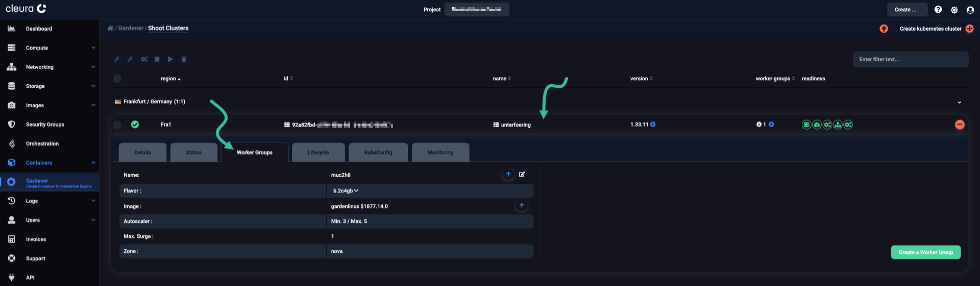Switch to the Status tab
Image resolution: width=980 pixels, height=286 pixels.
194,153
